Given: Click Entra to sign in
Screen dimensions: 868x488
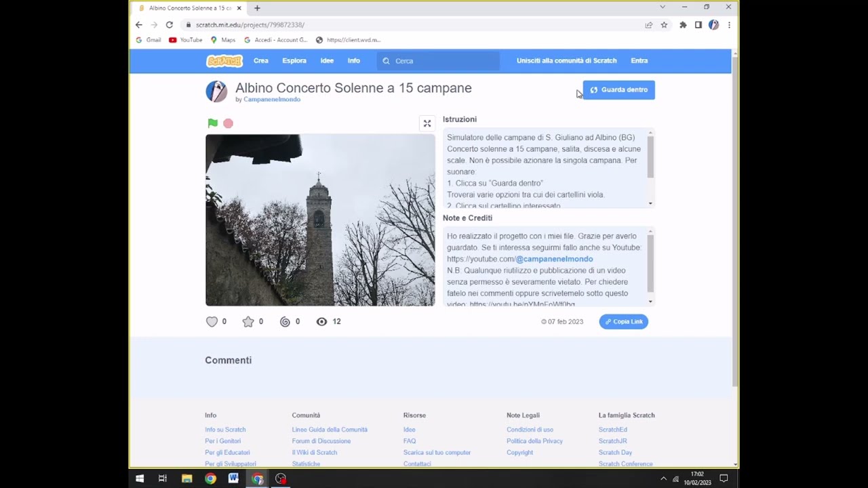Looking at the screenshot, I should pos(639,61).
